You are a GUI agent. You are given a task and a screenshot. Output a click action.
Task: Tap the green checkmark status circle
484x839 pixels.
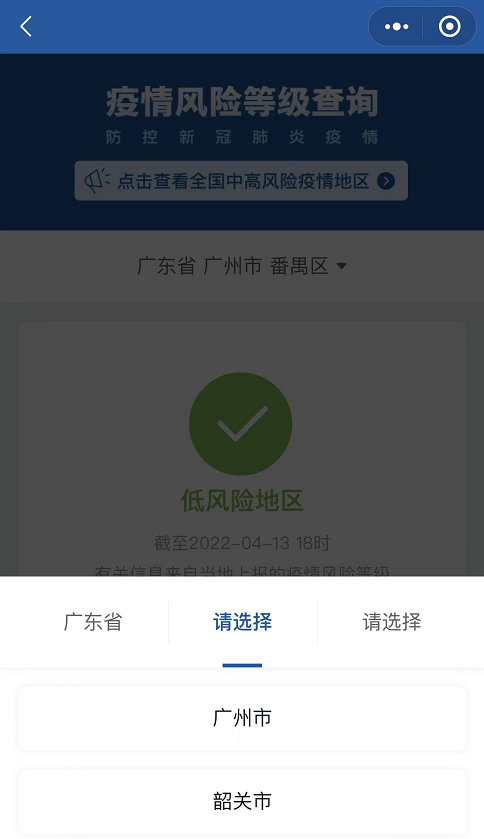tap(241, 424)
